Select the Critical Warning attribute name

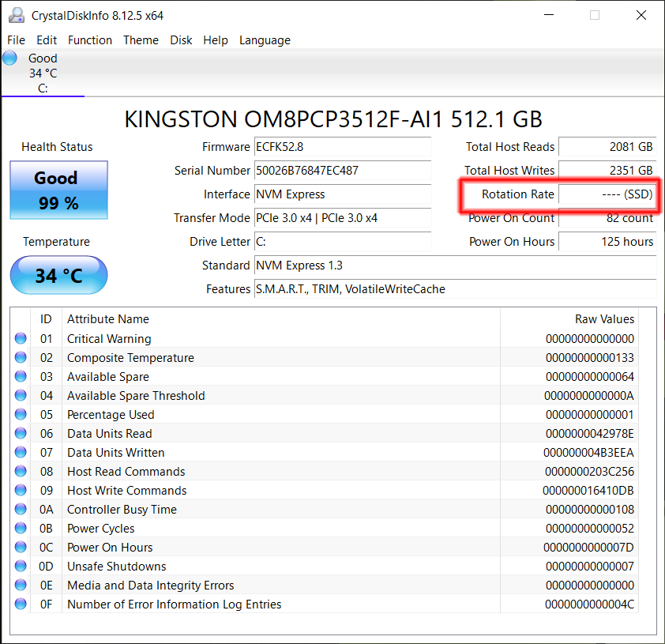click(109, 338)
